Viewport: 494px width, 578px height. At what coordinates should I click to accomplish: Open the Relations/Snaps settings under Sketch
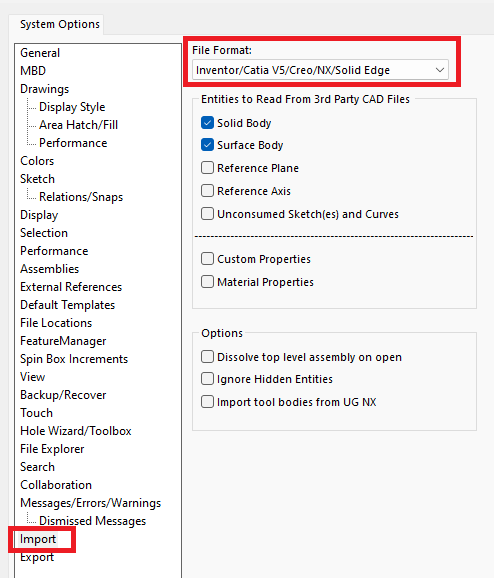(x=81, y=197)
